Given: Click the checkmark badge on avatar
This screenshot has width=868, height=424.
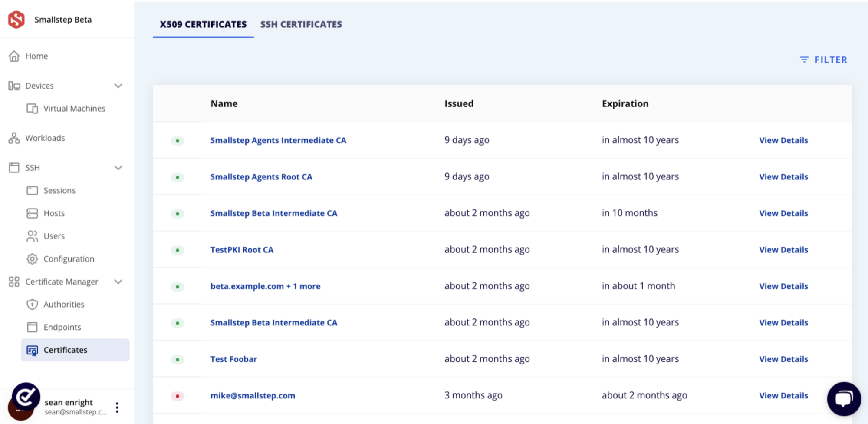Looking at the screenshot, I should point(26,396).
